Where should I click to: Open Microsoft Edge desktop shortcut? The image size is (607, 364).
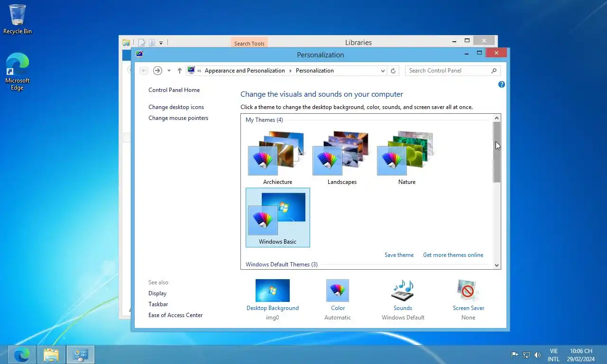click(x=18, y=72)
